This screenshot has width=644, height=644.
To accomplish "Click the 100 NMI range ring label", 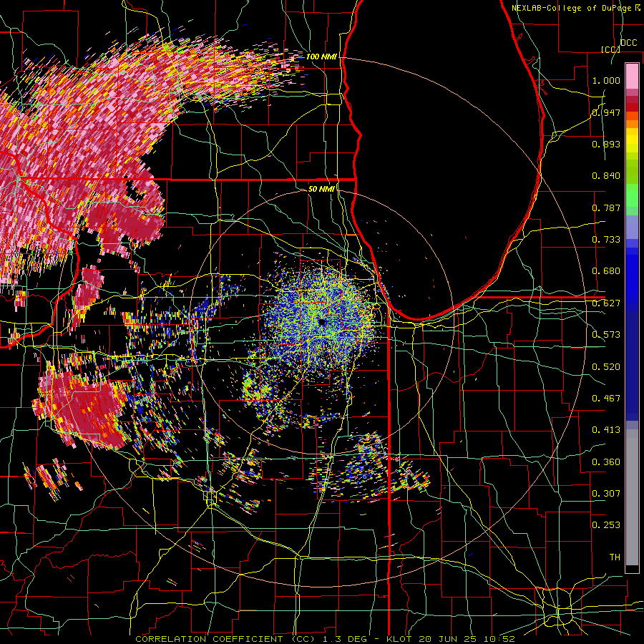I will coord(321,57).
